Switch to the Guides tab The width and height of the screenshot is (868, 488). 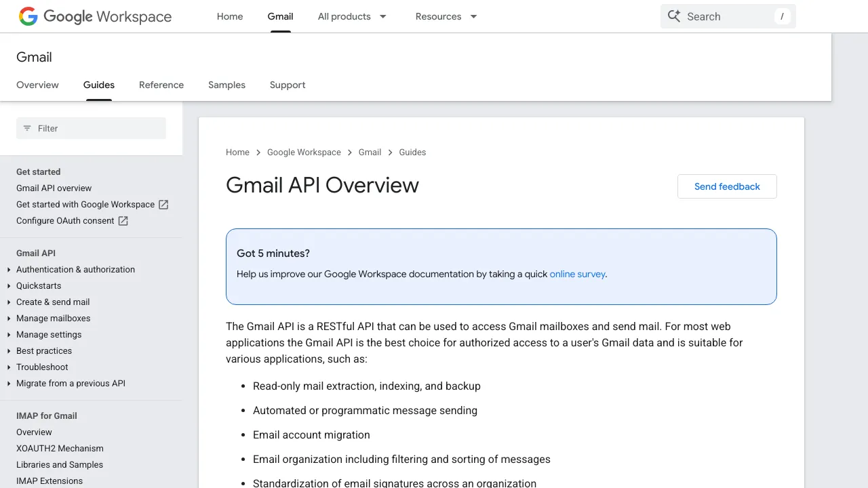[99, 85]
